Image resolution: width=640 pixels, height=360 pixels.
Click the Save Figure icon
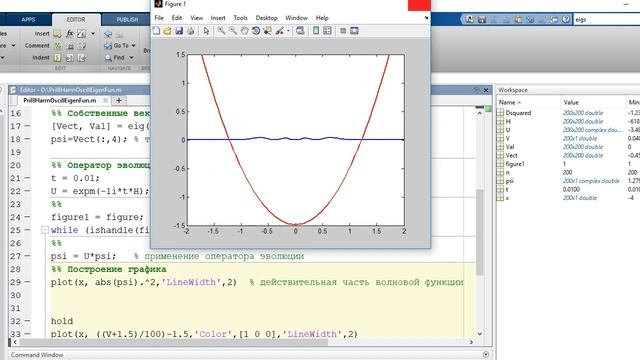click(x=179, y=31)
